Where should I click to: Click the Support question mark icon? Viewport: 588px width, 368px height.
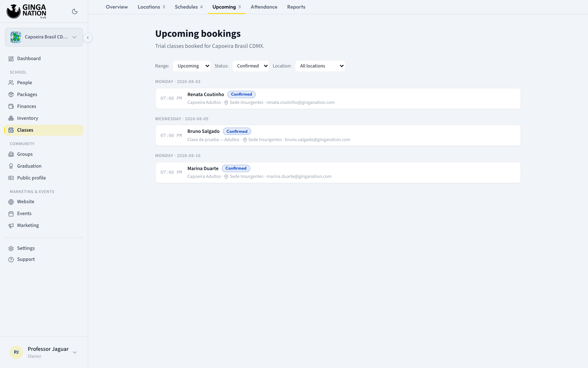click(11, 259)
